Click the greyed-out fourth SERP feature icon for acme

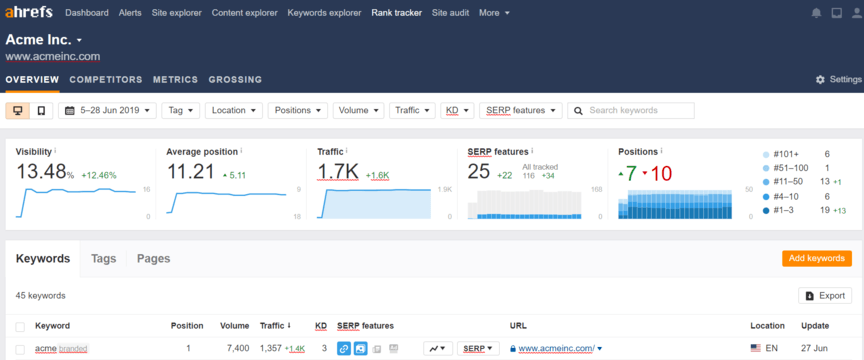pos(393,348)
